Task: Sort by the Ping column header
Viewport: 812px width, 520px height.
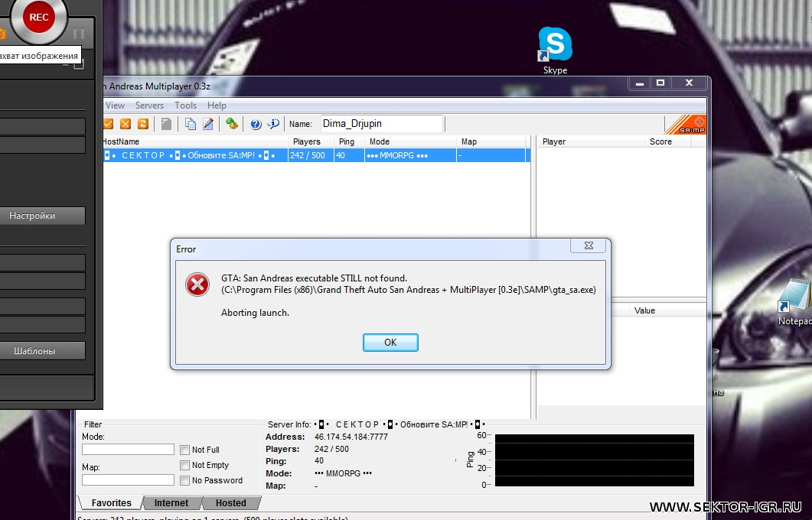Action: click(348, 141)
